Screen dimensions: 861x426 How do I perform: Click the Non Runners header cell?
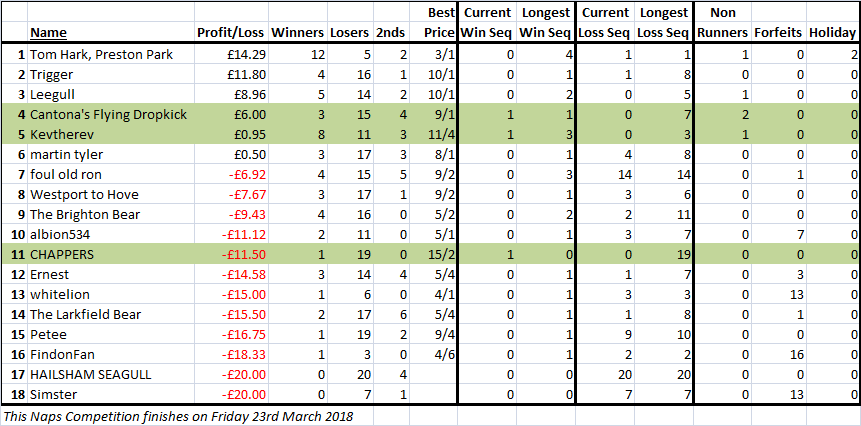(723, 23)
